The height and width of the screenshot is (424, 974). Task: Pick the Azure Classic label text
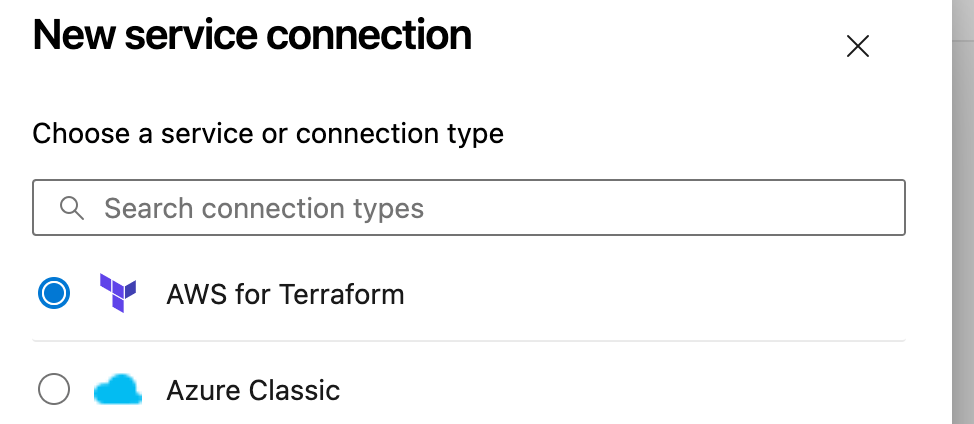point(253,390)
